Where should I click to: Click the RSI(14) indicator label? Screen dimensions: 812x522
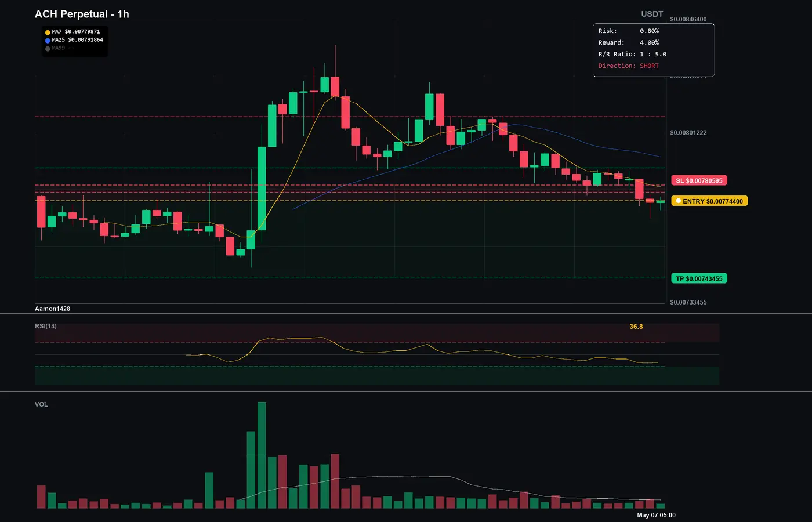point(46,326)
